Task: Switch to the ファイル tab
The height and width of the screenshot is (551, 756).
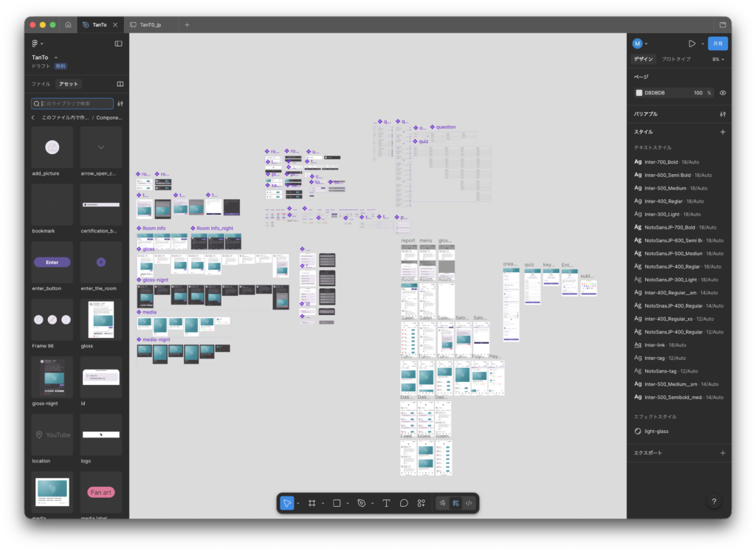Action: pyautogui.click(x=41, y=84)
